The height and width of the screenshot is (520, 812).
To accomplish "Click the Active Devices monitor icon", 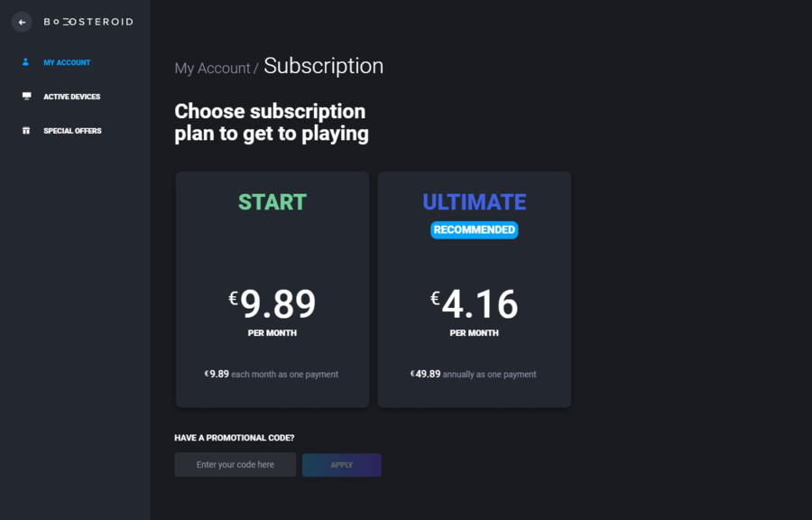I will pyautogui.click(x=26, y=97).
